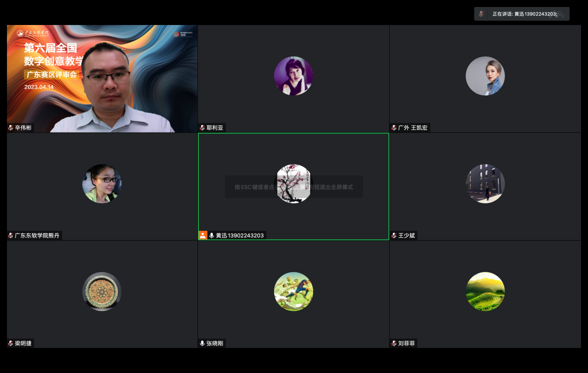The image size is (588, 373).
Task: Click muted microphone icon next to 耶利亚
Action: [x=202, y=128]
